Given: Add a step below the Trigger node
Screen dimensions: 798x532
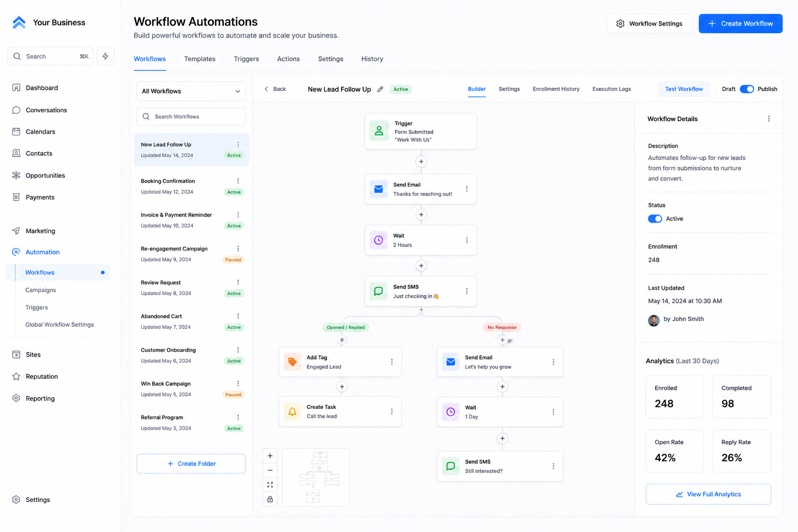Looking at the screenshot, I should [x=421, y=162].
